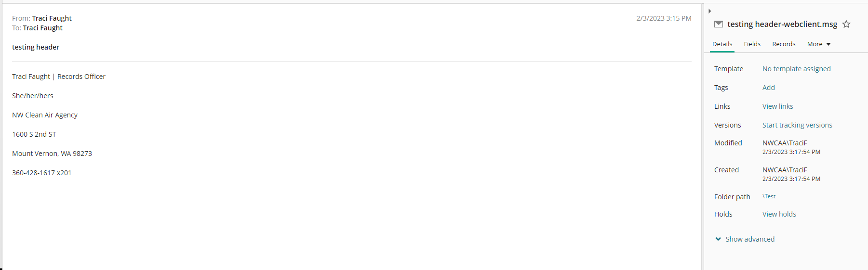Image resolution: width=868 pixels, height=270 pixels.
Task: Switch to the Details tab
Action: [722, 44]
